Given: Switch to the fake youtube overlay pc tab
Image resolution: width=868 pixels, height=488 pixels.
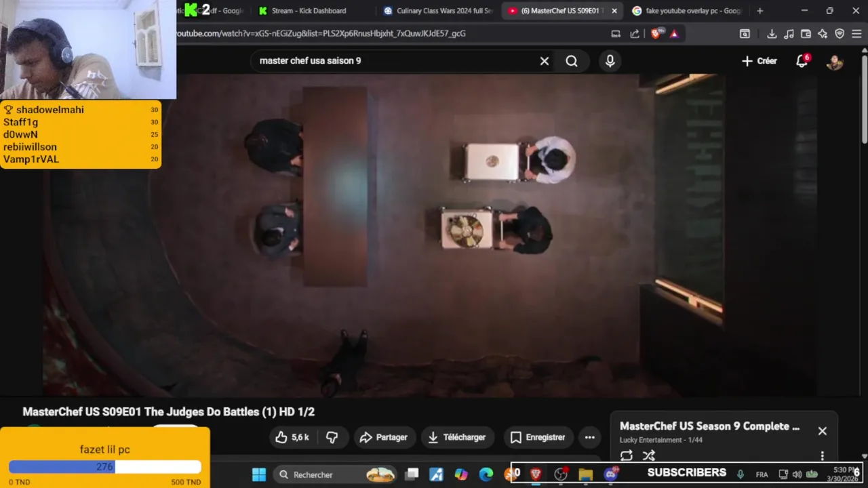Looking at the screenshot, I should 687,11.
